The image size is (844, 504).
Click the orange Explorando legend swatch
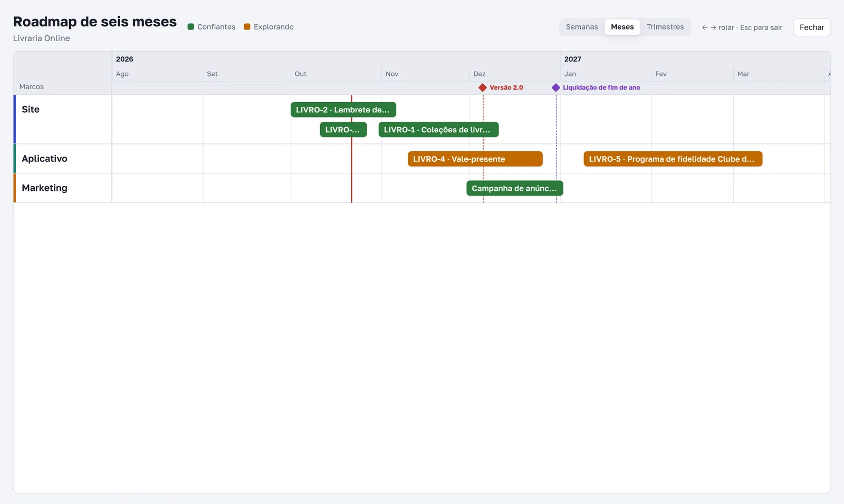coord(247,27)
